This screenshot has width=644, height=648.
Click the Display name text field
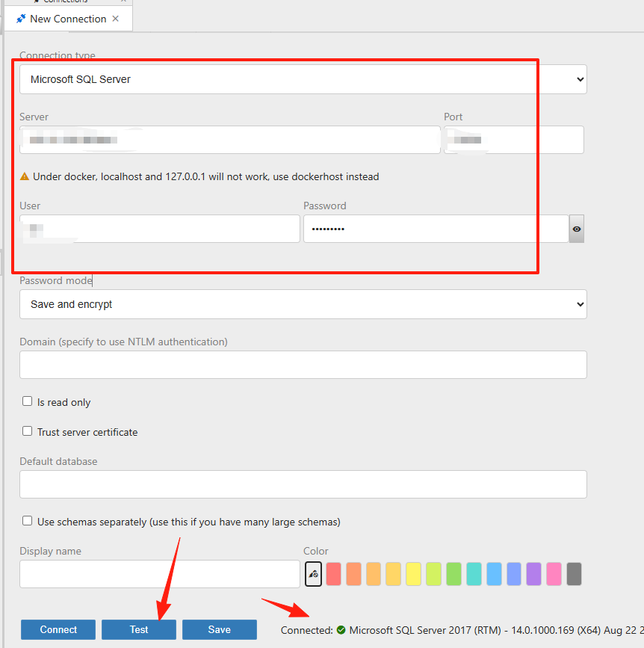click(x=159, y=573)
